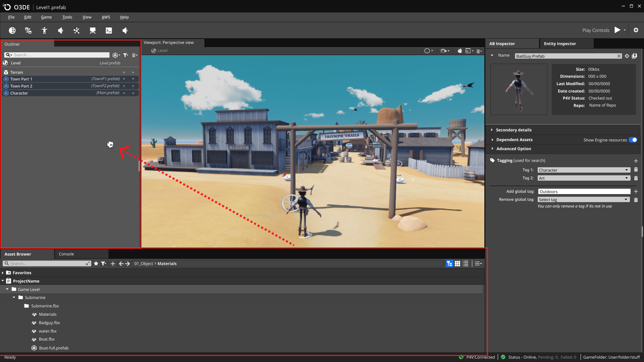The width and height of the screenshot is (644, 362).
Task: Open the Tag 2 Art dropdown
Action: tap(584, 178)
